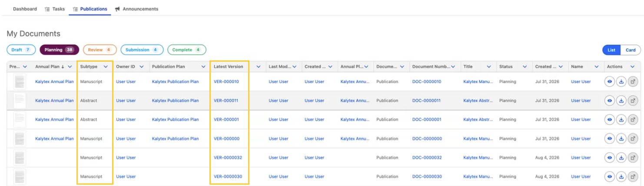View the DOC-0000030 document using eye icon
Screen dimensions: 644x186
click(x=610, y=176)
